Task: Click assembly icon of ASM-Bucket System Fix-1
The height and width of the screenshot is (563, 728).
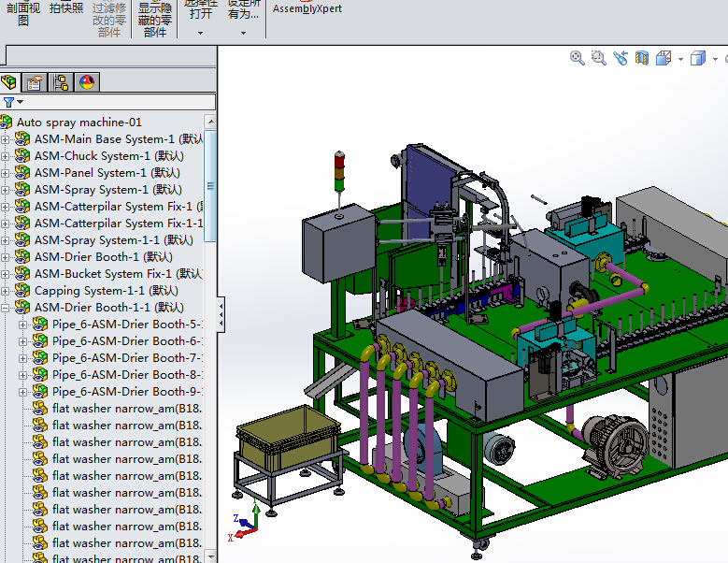Action: (x=22, y=273)
